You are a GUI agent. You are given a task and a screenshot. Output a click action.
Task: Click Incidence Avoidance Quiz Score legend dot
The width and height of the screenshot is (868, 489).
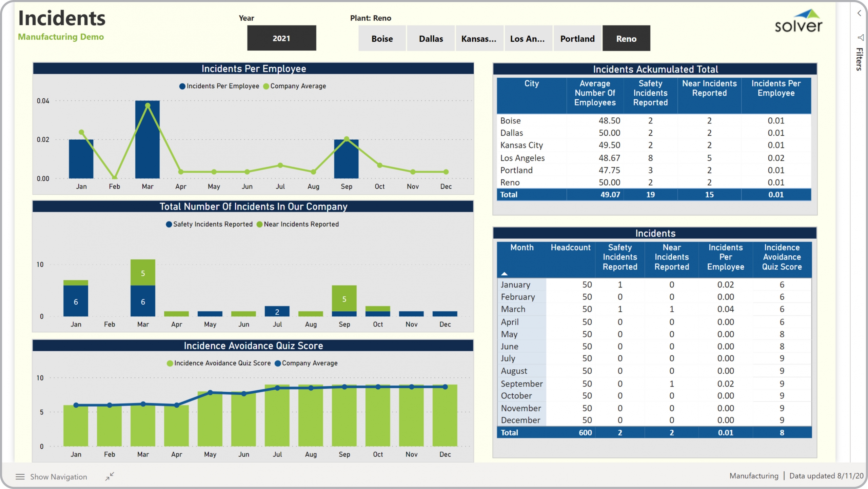point(170,364)
